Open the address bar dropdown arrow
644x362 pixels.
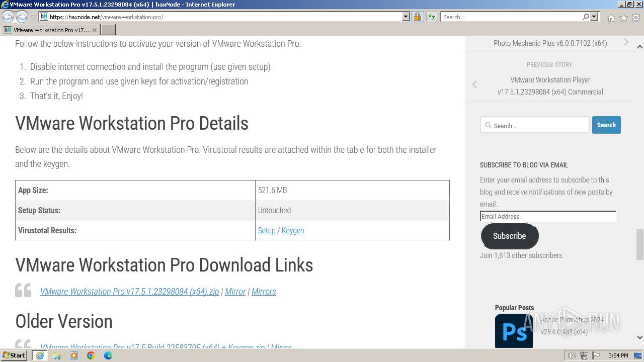pyautogui.click(x=406, y=17)
